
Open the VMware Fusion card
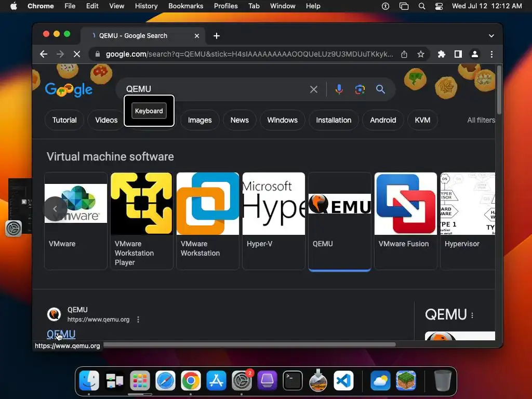(405, 221)
